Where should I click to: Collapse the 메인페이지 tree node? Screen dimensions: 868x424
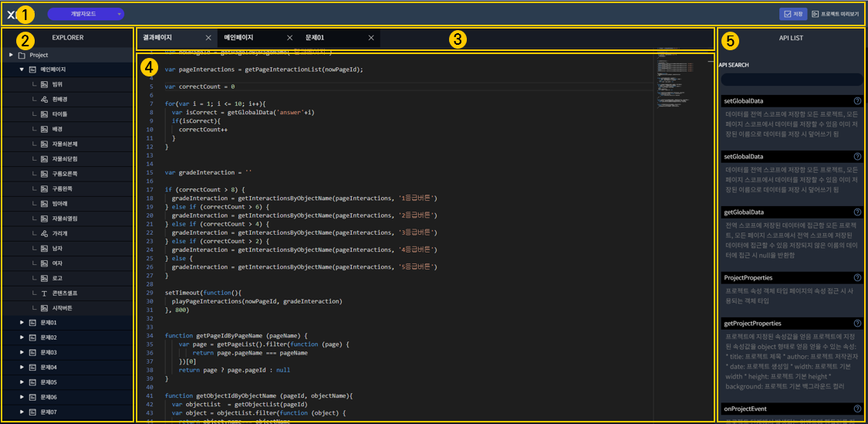click(22, 70)
